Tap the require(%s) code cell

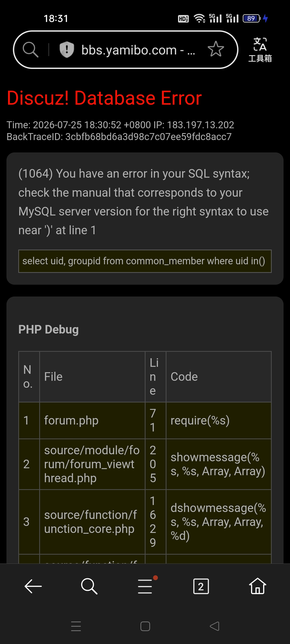click(x=219, y=420)
